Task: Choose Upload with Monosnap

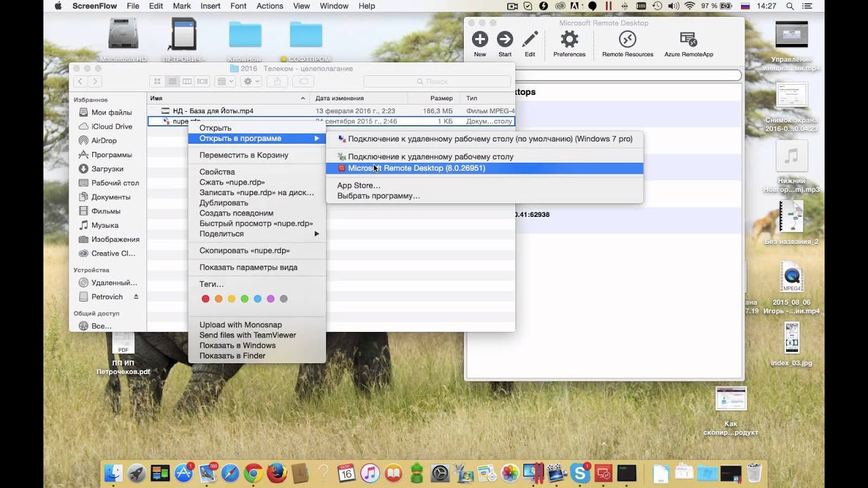Action: pyautogui.click(x=257, y=325)
